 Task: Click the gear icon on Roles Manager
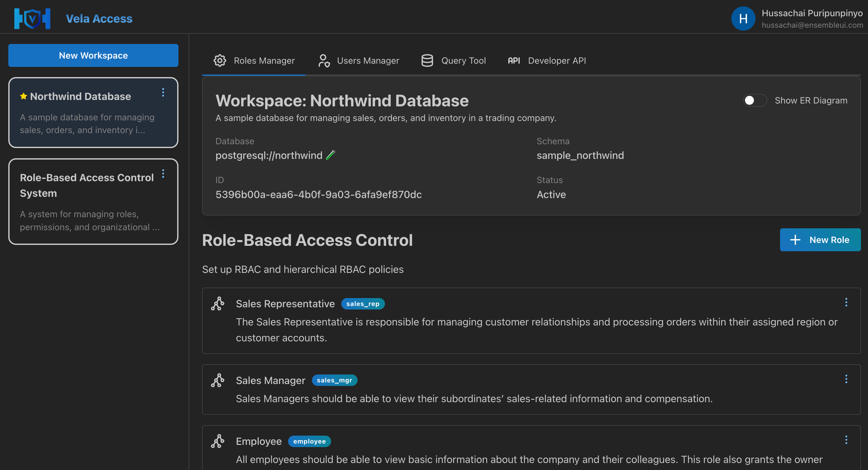(x=220, y=61)
